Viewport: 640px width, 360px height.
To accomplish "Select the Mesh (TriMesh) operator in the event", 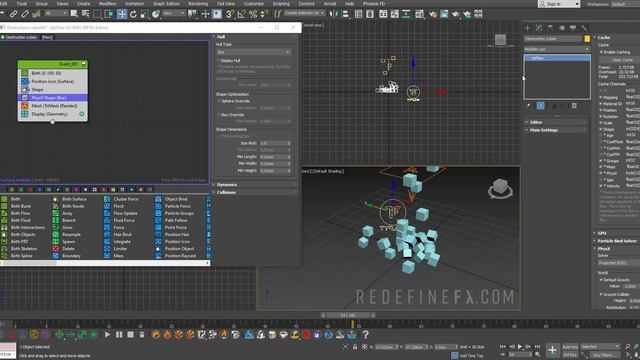I will [53, 106].
